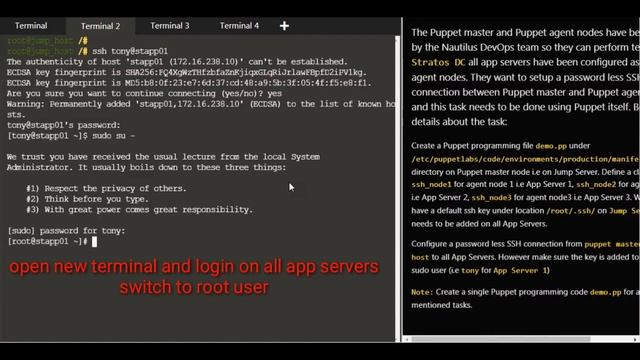
Task: Click 'The authenticity of host' terminal line
Action: pos(177,62)
